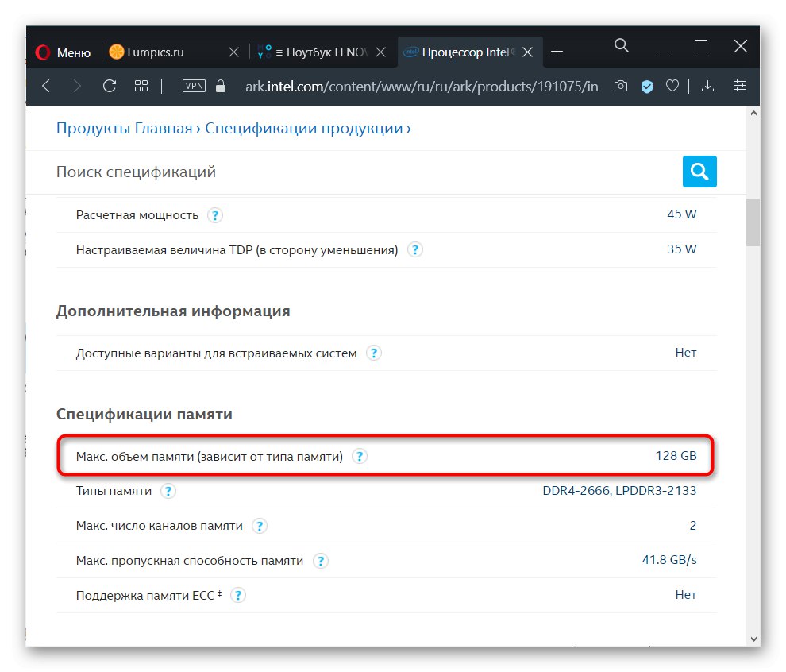
Task: Open the ad blocker shield icon
Action: pyautogui.click(x=647, y=86)
